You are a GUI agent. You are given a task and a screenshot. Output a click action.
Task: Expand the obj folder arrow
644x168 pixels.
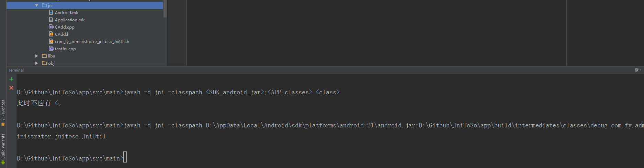[36, 63]
